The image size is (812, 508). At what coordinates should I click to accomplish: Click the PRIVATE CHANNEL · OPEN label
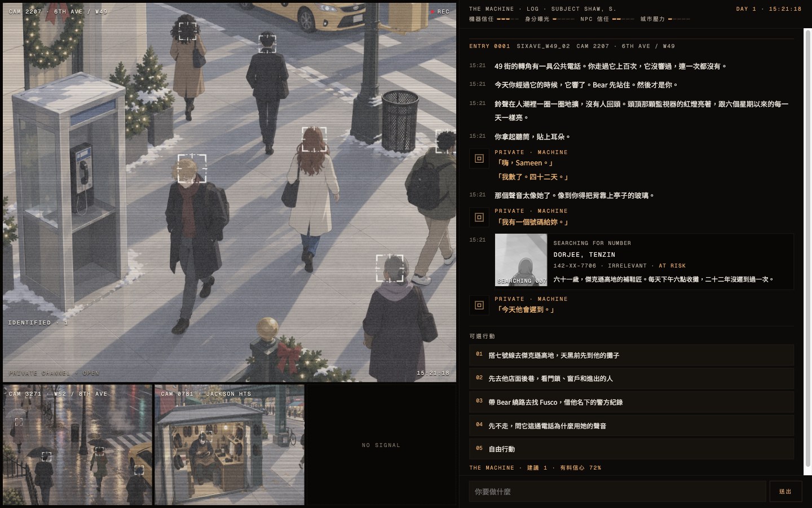point(54,373)
